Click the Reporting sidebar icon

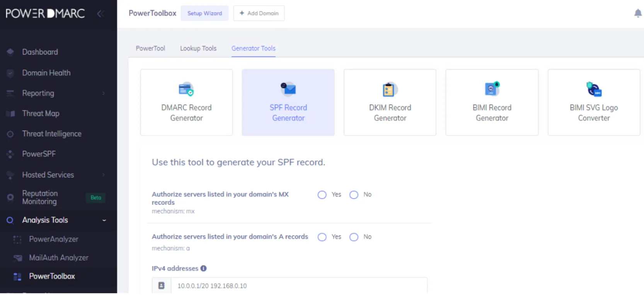pyautogui.click(x=10, y=93)
